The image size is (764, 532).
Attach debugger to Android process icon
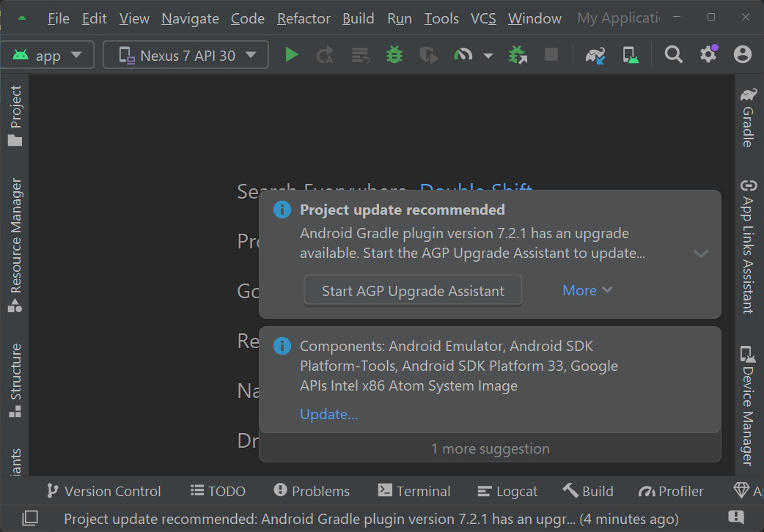518,54
